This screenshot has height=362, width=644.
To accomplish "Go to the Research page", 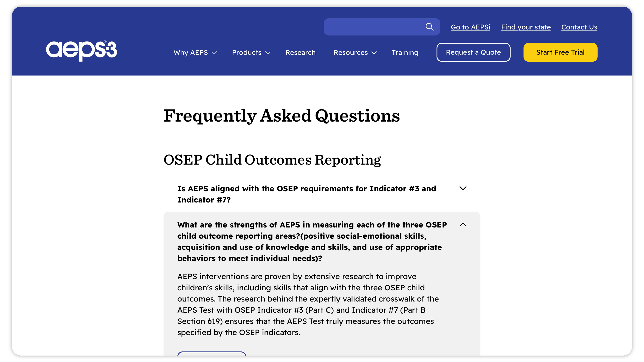I will click(x=300, y=53).
